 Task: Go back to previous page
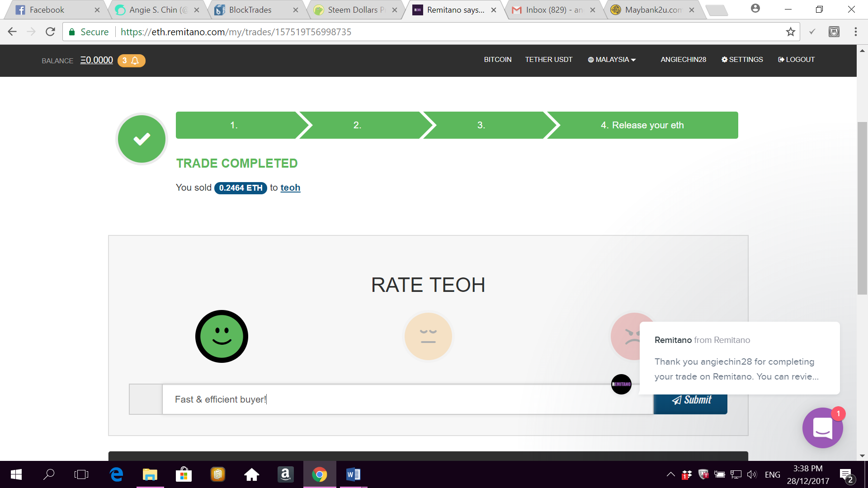tap(12, 32)
